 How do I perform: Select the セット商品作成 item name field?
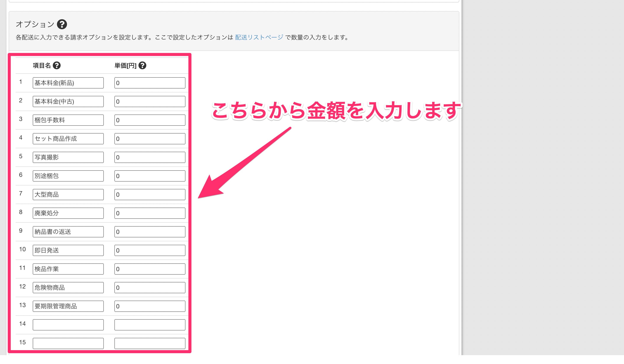pyautogui.click(x=68, y=139)
